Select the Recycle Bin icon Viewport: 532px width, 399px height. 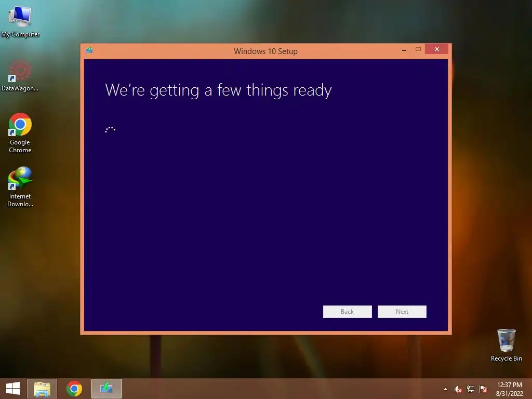point(506,345)
